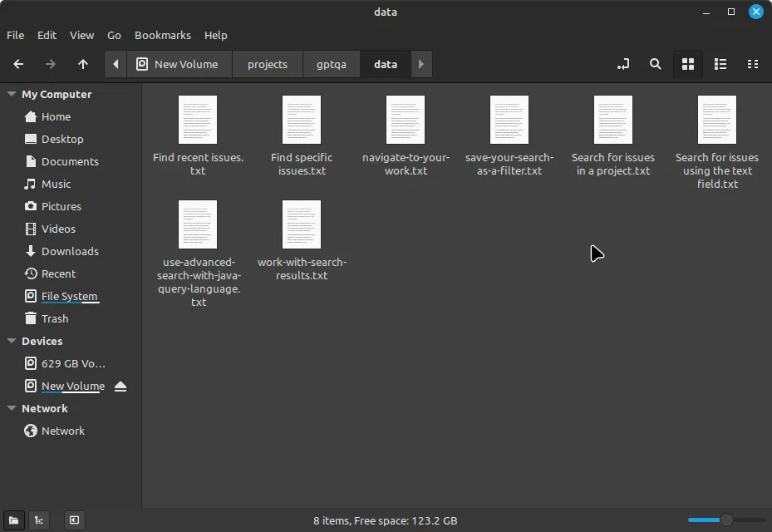Switch to compact view mode
Screen dimensions: 772x532
point(753,64)
